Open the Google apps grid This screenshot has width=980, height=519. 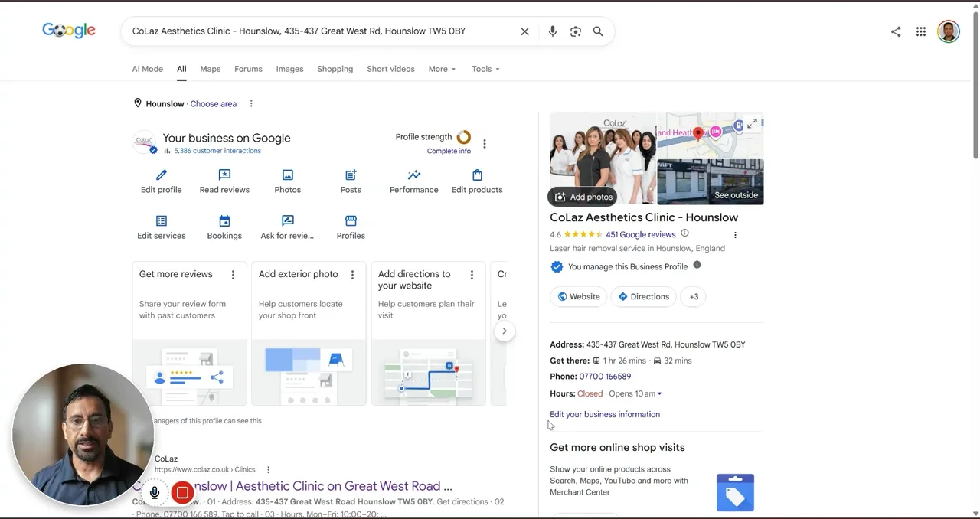(921, 31)
